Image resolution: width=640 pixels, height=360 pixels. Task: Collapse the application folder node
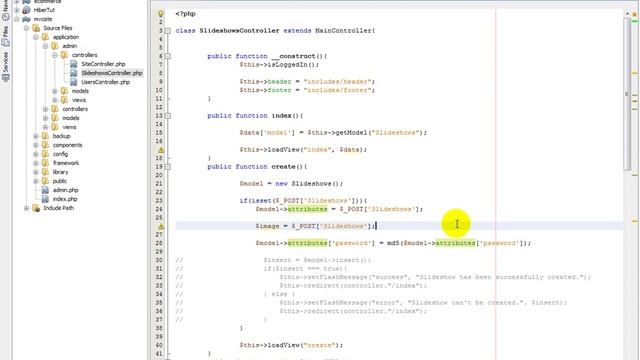click(x=36, y=37)
